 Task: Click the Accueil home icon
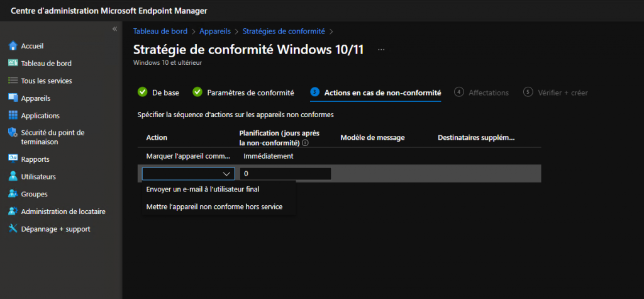13,46
